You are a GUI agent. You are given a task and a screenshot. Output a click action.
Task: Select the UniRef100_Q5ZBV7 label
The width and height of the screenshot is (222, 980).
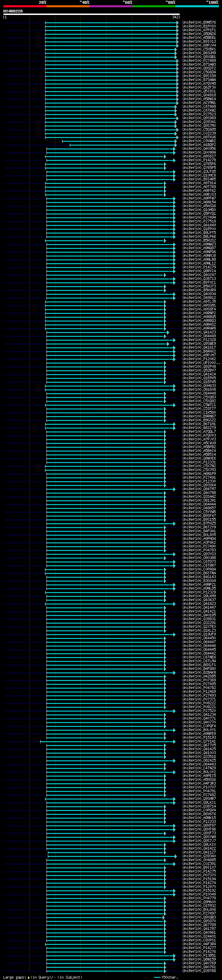coord(199,371)
